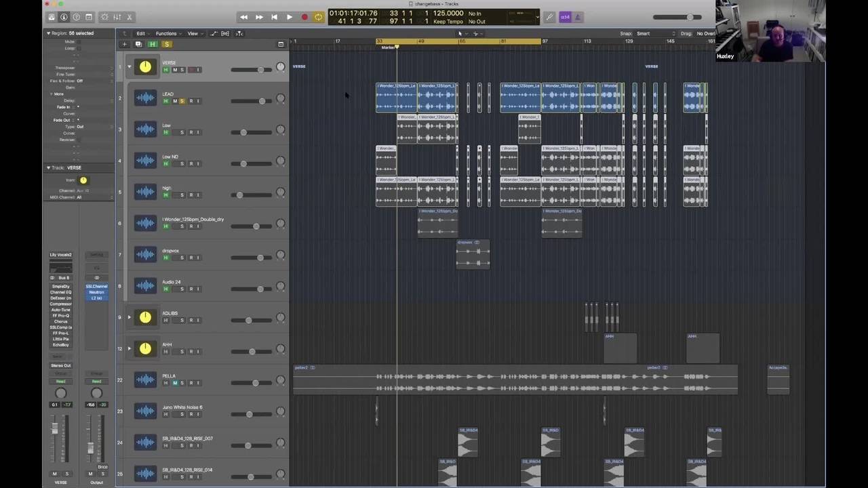Click the Read automation button on VERSE strip
Screen dimensions: 868x488
[x=60, y=382]
